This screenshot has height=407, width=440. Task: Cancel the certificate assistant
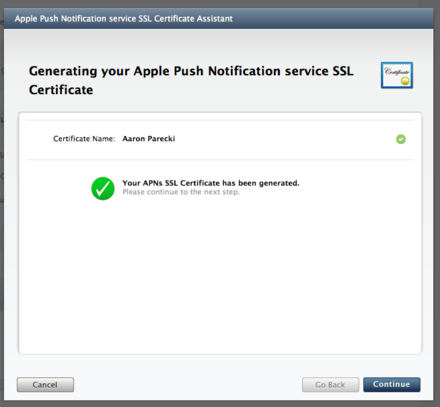[45, 385]
